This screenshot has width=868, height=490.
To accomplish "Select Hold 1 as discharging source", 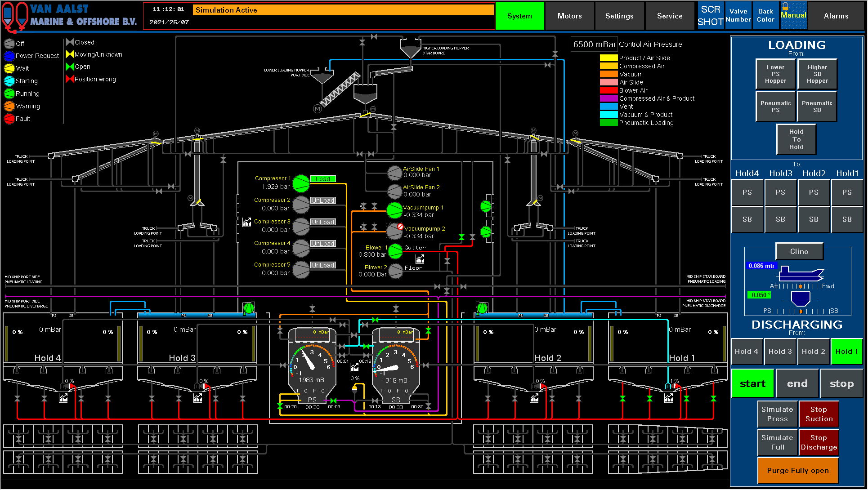I will coord(846,352).
